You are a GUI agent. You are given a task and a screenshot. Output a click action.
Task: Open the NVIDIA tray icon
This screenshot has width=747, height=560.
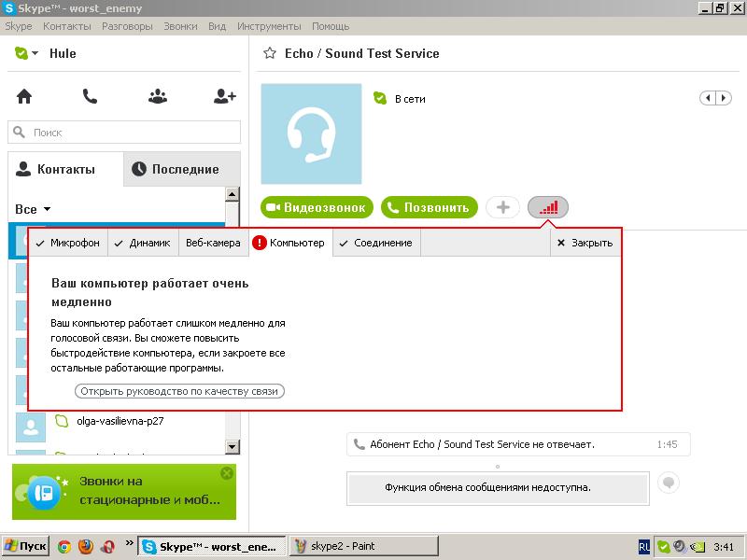tap(697, 547)
